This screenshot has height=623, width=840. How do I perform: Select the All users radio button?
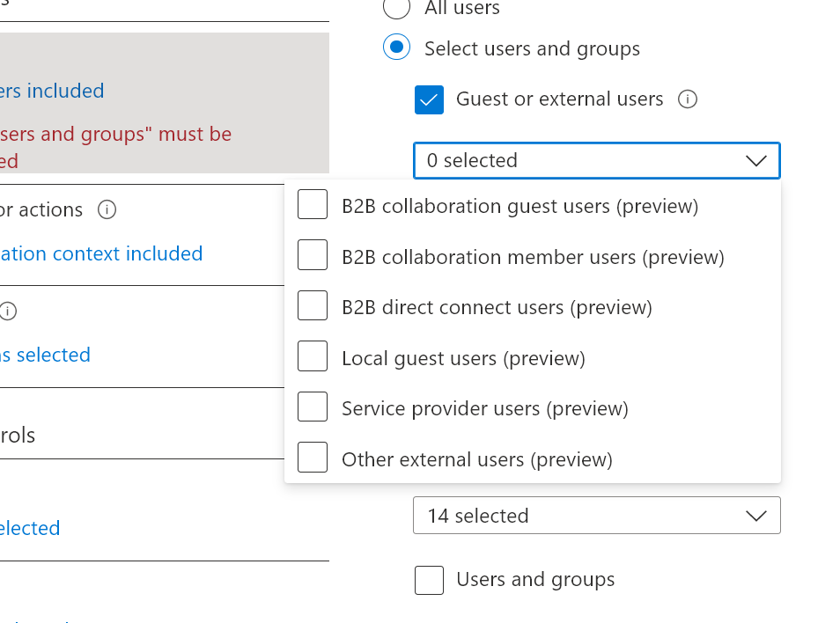[396, 8]
